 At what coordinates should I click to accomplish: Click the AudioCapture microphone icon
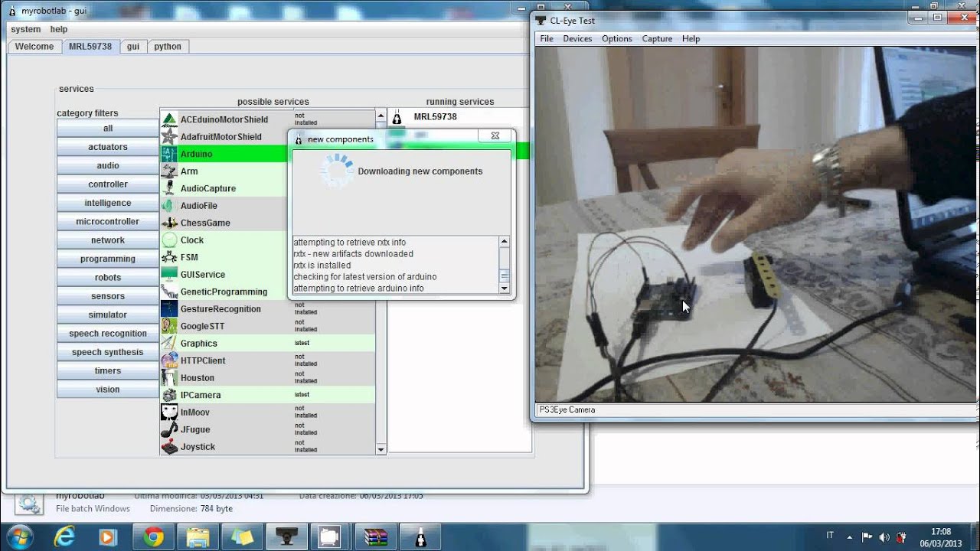pyautogui.click(x=169, y=188)
